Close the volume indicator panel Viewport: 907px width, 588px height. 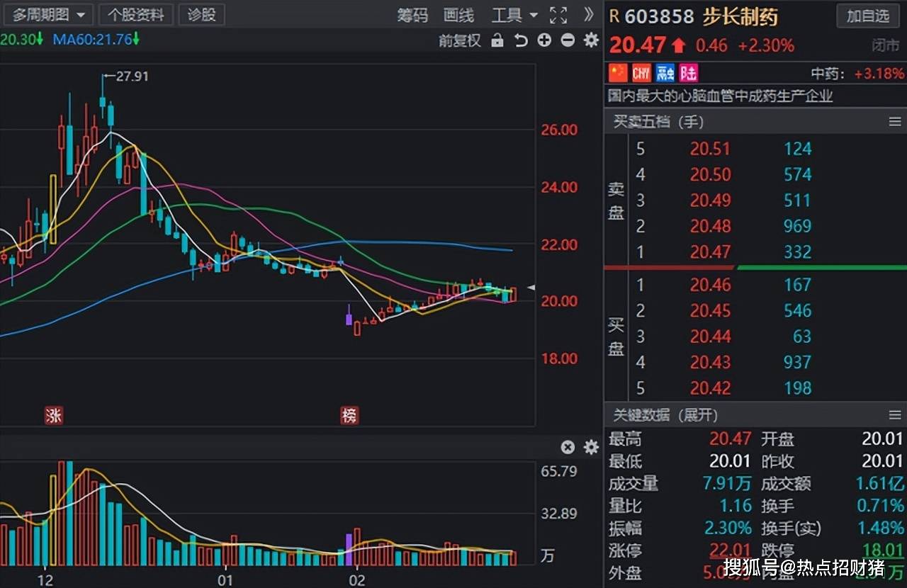pos(568,447)
